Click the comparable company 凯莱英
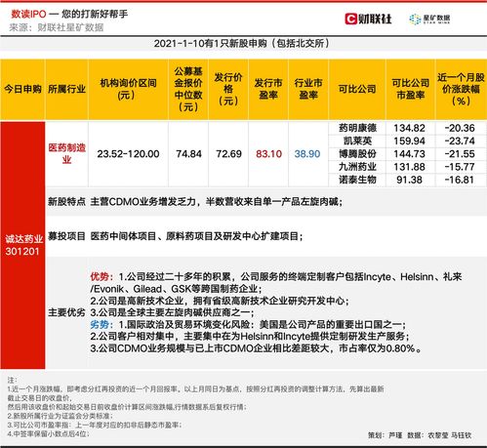487x448 pixels. click(357, 141)
